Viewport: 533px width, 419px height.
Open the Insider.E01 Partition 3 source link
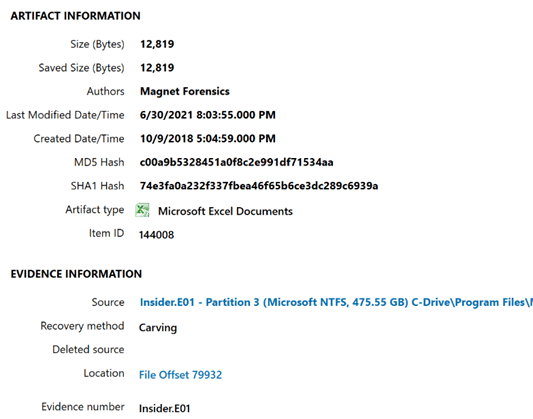(x=336, y=302)
